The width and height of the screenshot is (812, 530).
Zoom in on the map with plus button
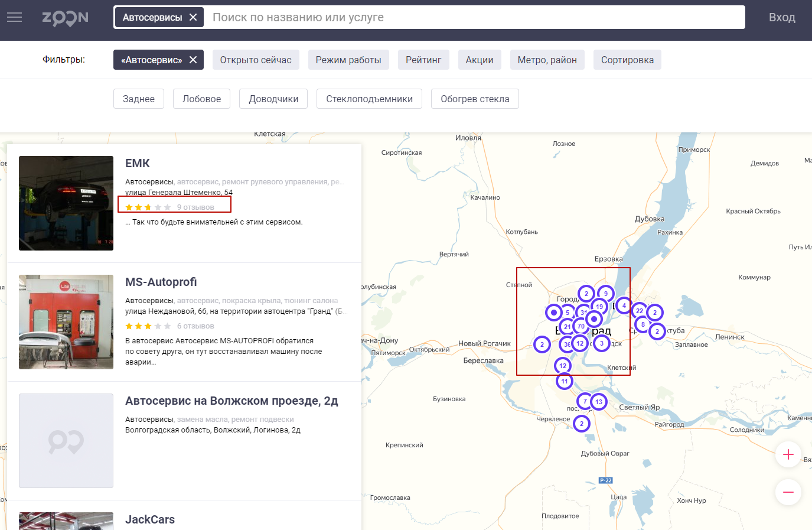pos(788,454)
